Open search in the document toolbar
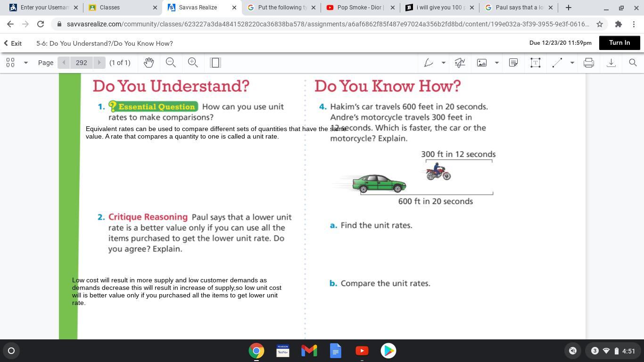This screenshot has height=362, width=644. pos(633,63)
